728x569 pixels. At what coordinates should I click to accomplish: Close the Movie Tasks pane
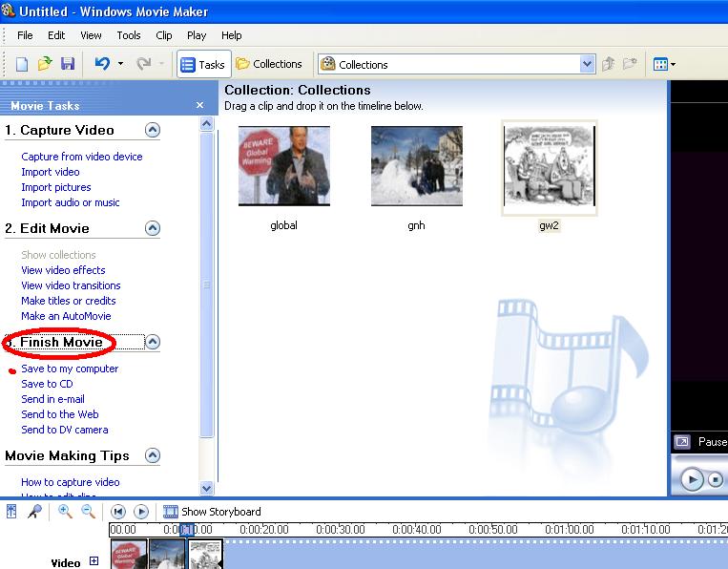tap(200, 105)
